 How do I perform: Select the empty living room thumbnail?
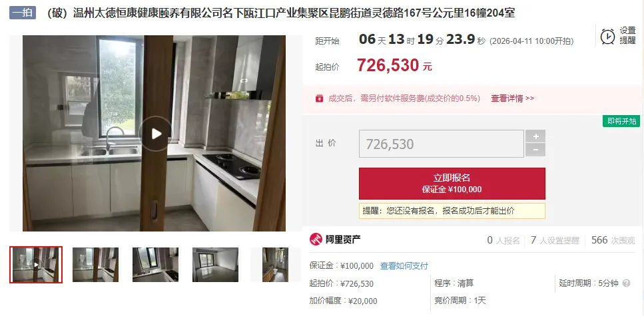[x=215, y=265]
